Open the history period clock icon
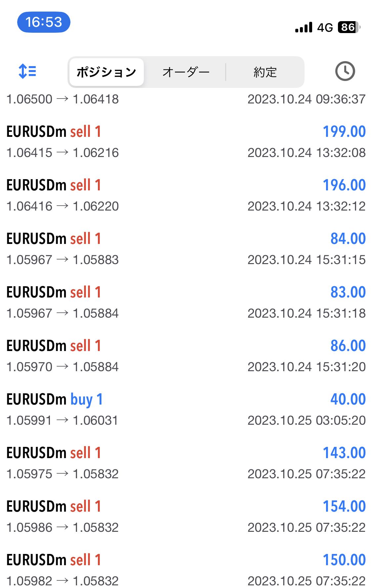 [x=345, y=71]
